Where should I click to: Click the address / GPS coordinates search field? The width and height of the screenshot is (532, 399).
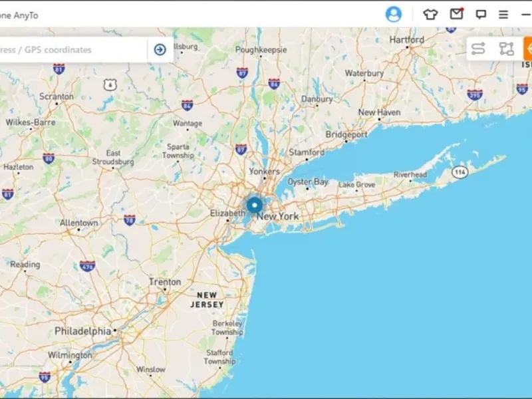point(73,49)
